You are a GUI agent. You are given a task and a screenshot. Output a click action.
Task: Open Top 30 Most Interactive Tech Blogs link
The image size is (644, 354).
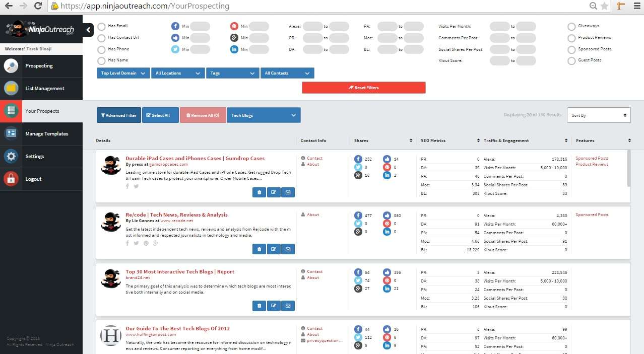180,271
